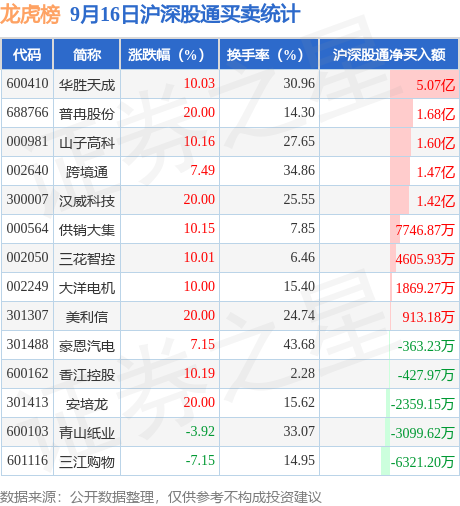Click 山子高科 stock name
Image resolution: width=460 pixels, height=506 pixels.
tap(87, 143)
